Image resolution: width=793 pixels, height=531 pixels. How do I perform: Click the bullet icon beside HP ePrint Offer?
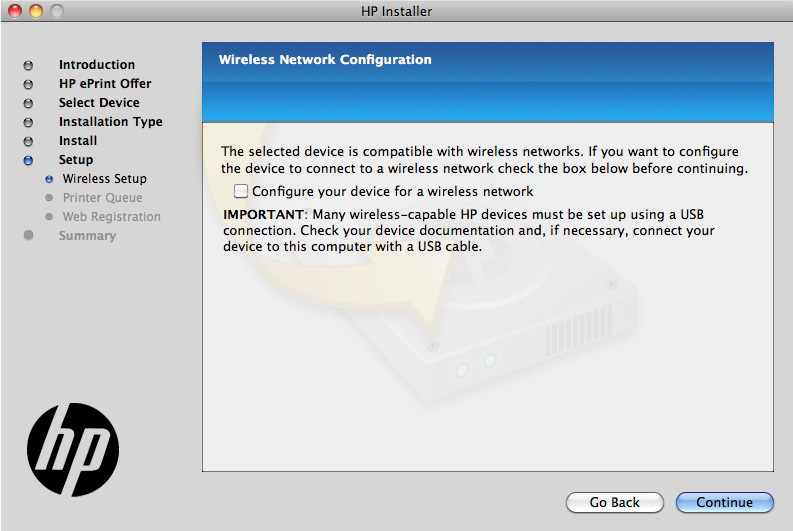click(28, 84)
